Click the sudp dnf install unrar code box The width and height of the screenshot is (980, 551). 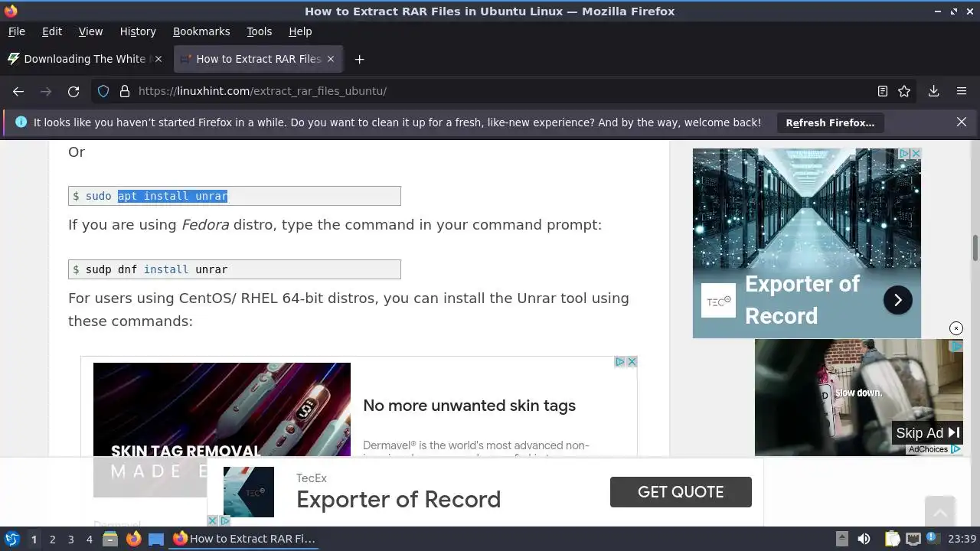coord(234,269)
